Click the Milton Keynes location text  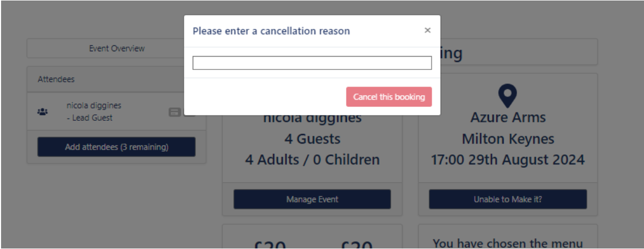point(507,139)
